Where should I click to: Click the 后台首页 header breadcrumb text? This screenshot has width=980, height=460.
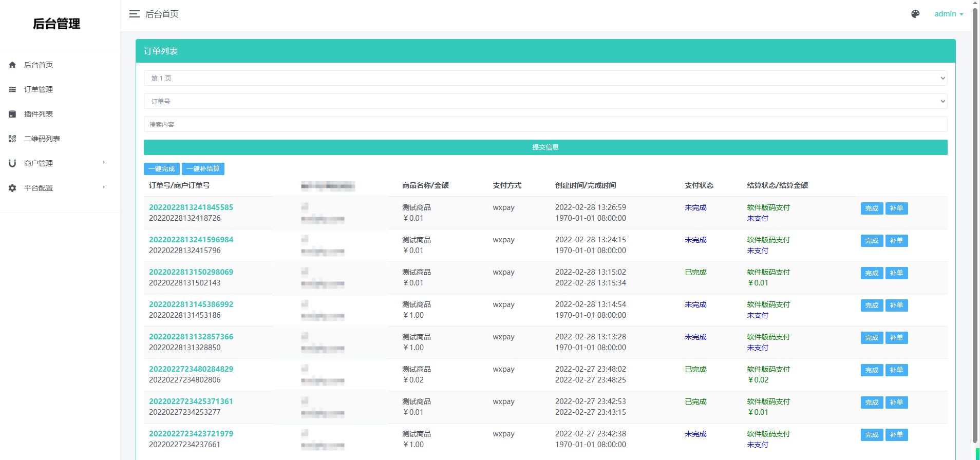[162, 14]
